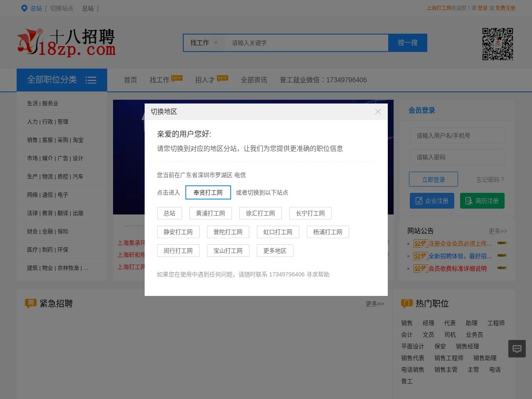This screenshot has width=532, height=399.
Task: Open 全部职位分类 category menu
Action: coord(62,80)
